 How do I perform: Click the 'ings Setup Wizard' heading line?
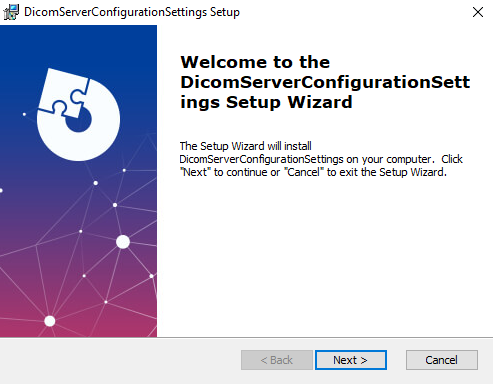[x=266, y=102]
